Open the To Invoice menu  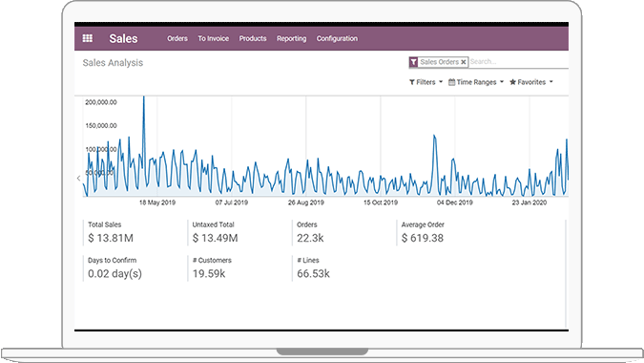(213, 38)
